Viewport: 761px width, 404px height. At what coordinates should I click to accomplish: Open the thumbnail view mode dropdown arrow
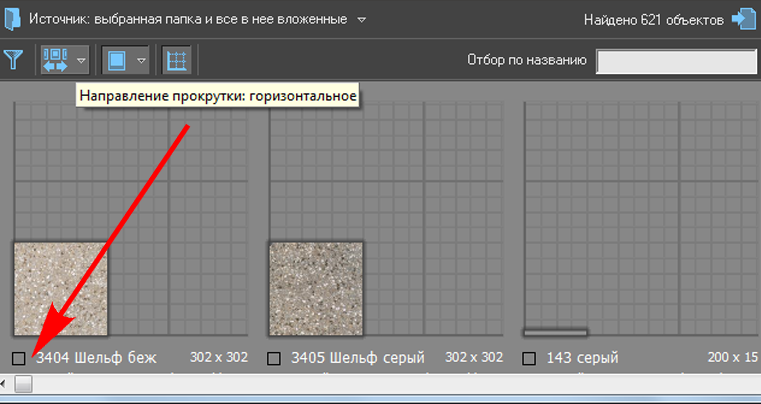click(x=141, y=61)
